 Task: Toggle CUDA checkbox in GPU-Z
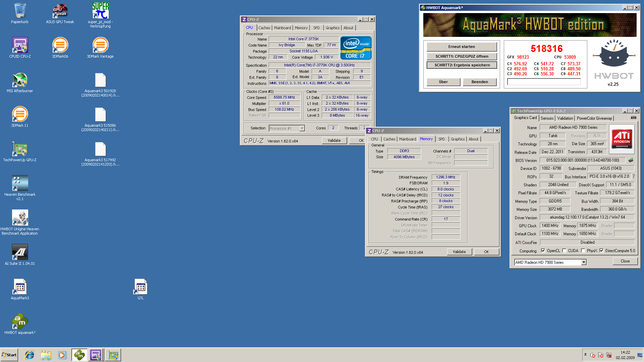tap(564, 250)
